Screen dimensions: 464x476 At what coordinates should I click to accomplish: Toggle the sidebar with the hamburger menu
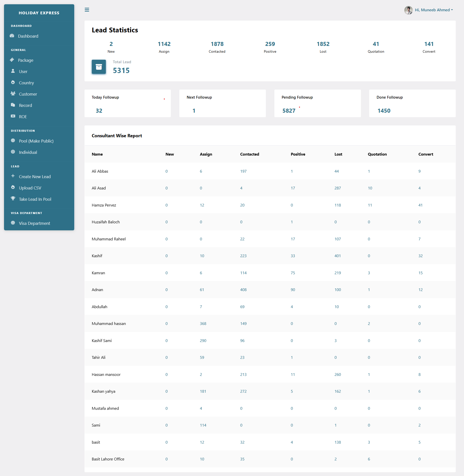[x=87, y=10]
